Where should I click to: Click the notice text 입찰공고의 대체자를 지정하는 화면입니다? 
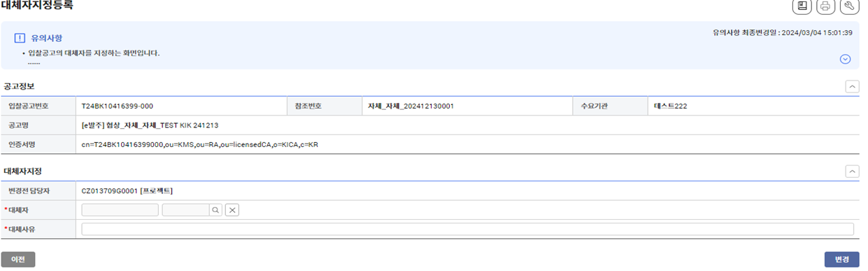[x=94, y=53]
